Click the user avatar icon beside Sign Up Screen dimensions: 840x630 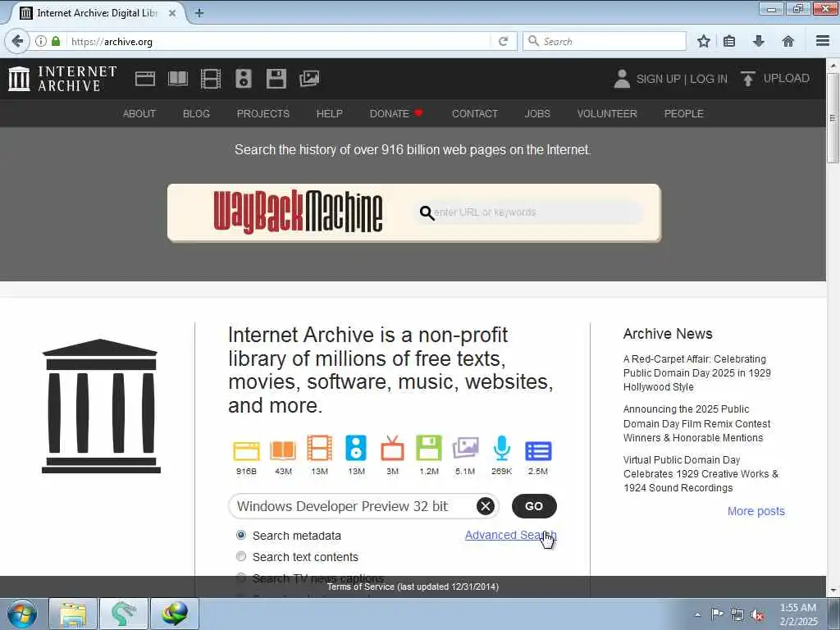pos(622,79)
